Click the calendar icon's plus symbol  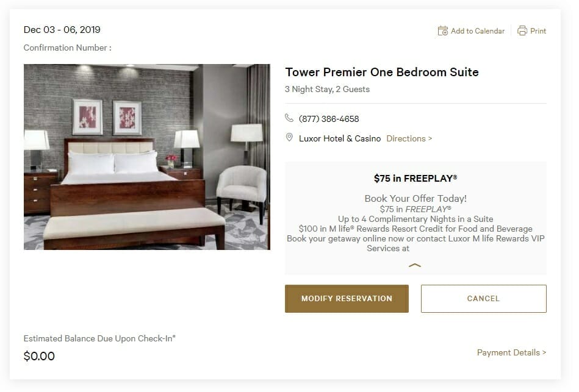click(x=445, y=33)
